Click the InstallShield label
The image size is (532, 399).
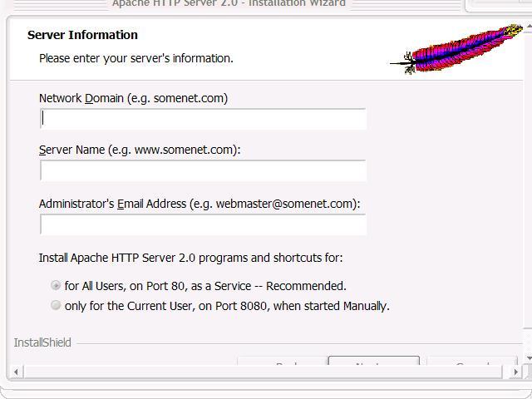pyautogui.click(x=42, y=342)
